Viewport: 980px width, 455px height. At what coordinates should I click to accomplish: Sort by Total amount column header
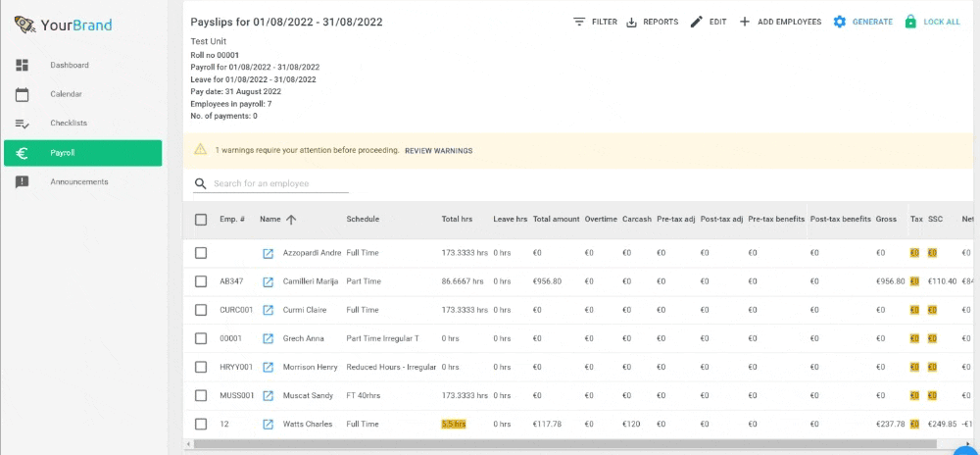(557, 220)
